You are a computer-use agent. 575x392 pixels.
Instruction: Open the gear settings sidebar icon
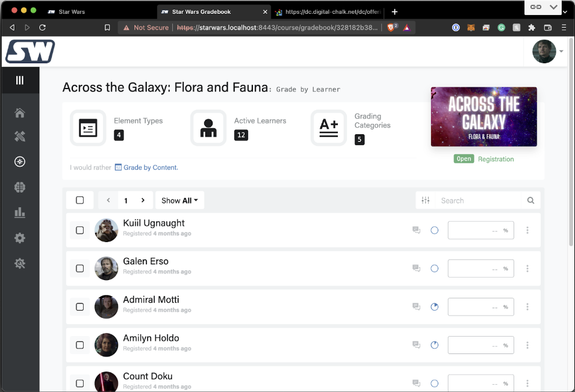[x=20, y=238]
